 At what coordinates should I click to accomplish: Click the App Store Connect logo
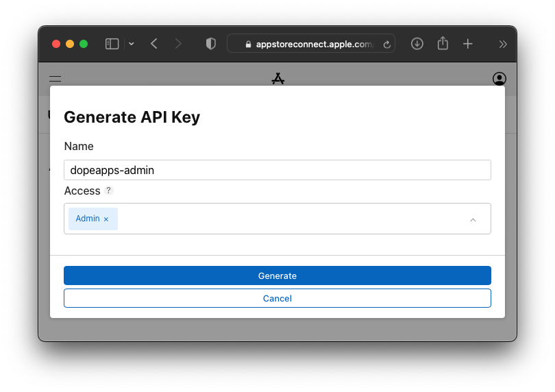(278, 79)
